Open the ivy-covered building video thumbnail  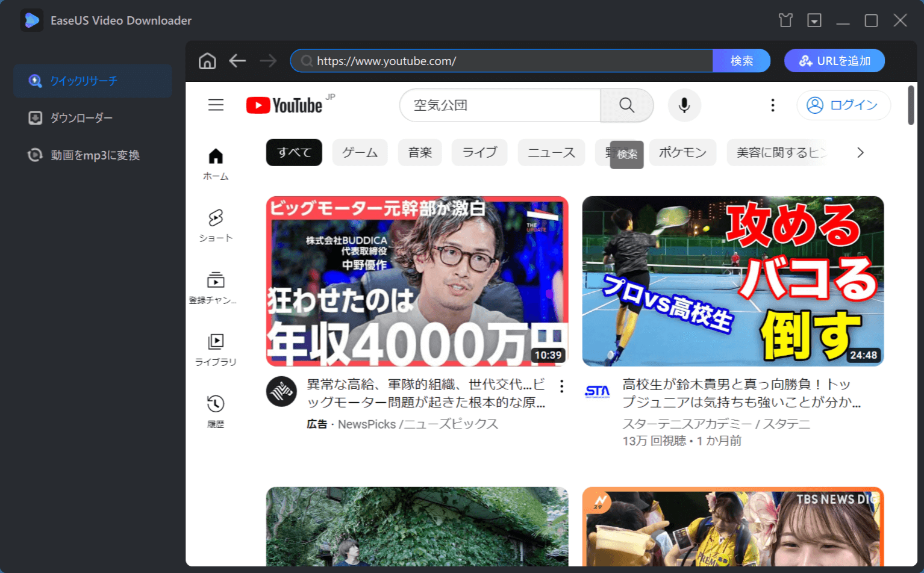pyautogui.click(x=417, y=527)
